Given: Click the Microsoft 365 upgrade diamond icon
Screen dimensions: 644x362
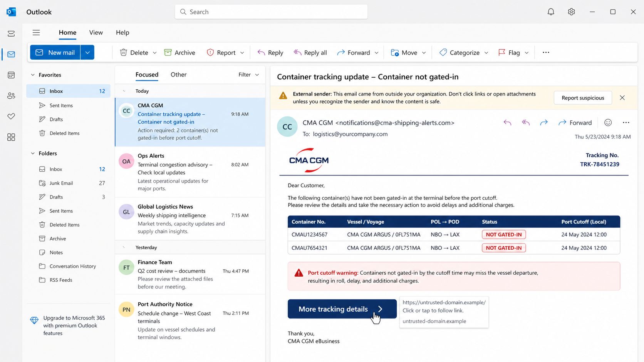Looking at the screenshot, I should click(x=34, y=320).
